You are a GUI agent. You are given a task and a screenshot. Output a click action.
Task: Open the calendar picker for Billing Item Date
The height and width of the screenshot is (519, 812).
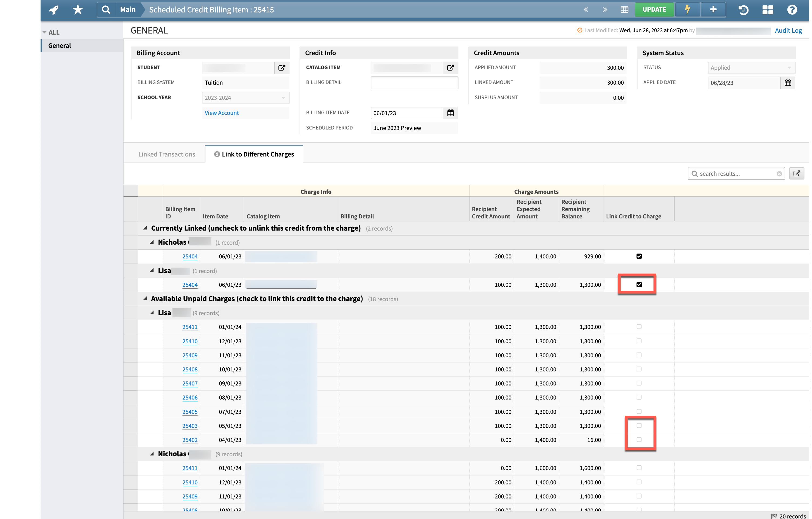(x=451, y=113)
